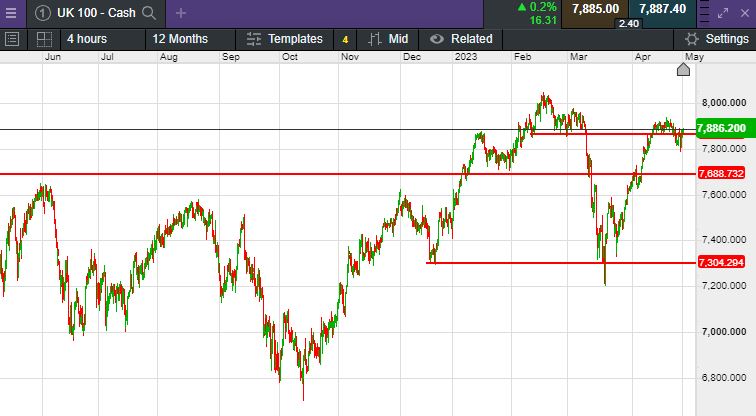756x416 pixels.
Task: Click the chart layout grid icon
Action: 43,39
